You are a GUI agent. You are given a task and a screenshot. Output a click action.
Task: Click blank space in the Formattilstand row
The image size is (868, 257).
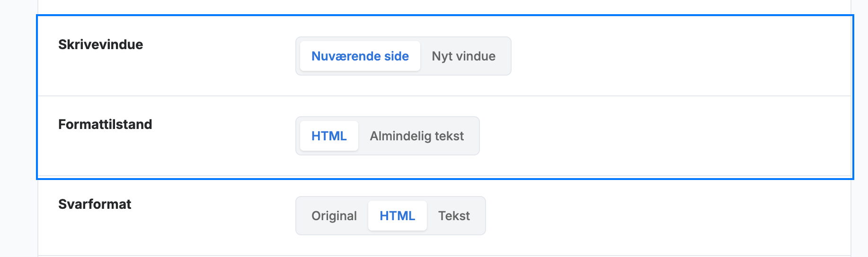[663, 136]
